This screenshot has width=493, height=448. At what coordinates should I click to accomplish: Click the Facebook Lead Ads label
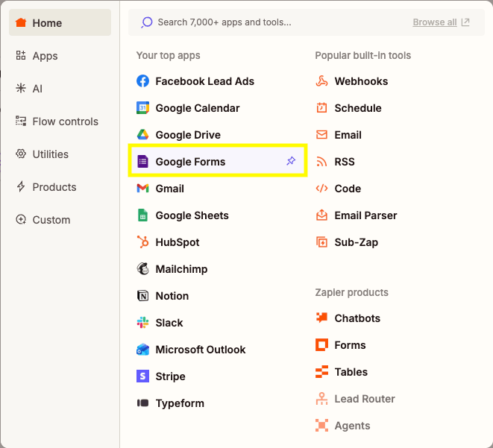[204, 81]
